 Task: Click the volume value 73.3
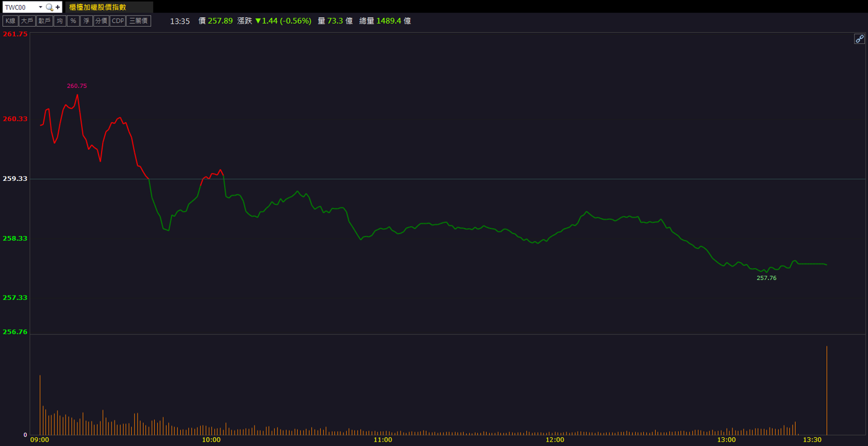pyautogui.click(x=335, y=21)
